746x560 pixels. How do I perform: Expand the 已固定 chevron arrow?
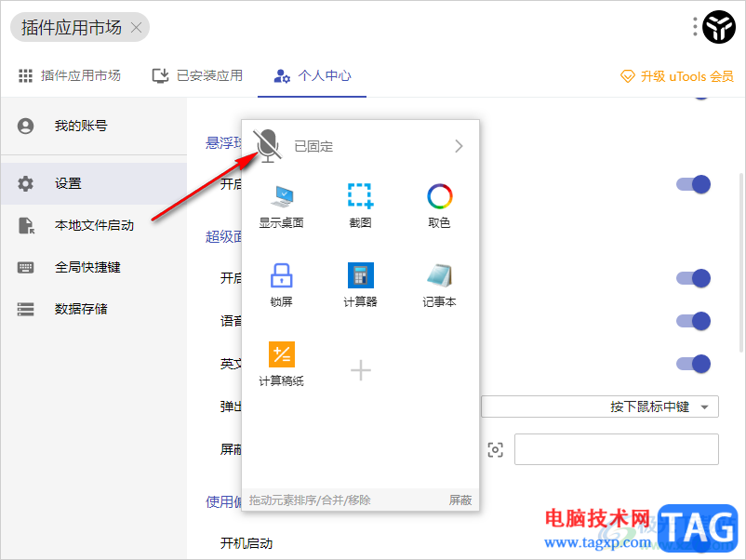coord(459,146)
